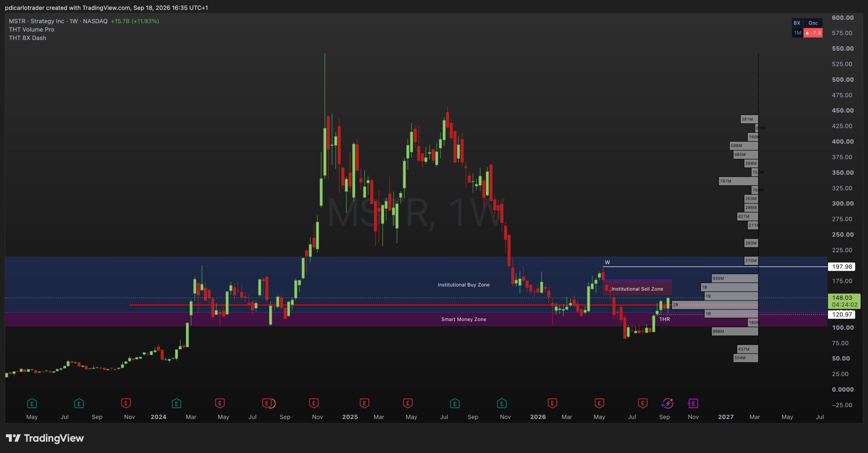Click the 966M volume profile bar label

[718, 331]
